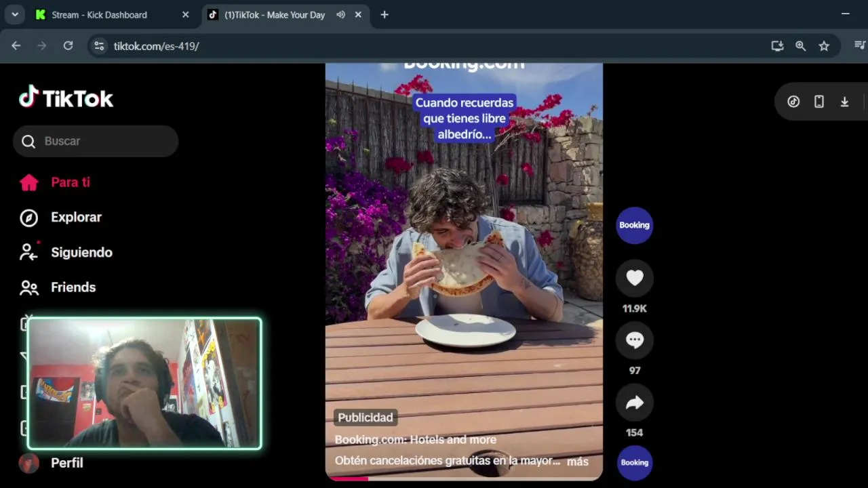Open a new browser tab

coord(384,15)
